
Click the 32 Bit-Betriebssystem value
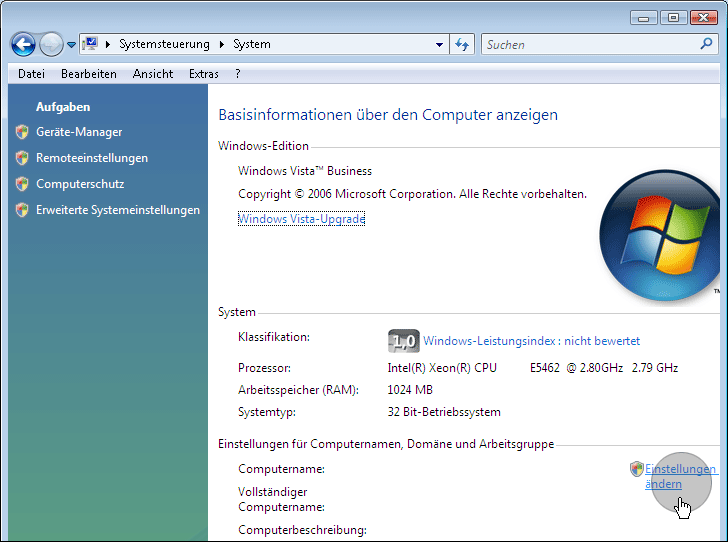tap(444, 412)
